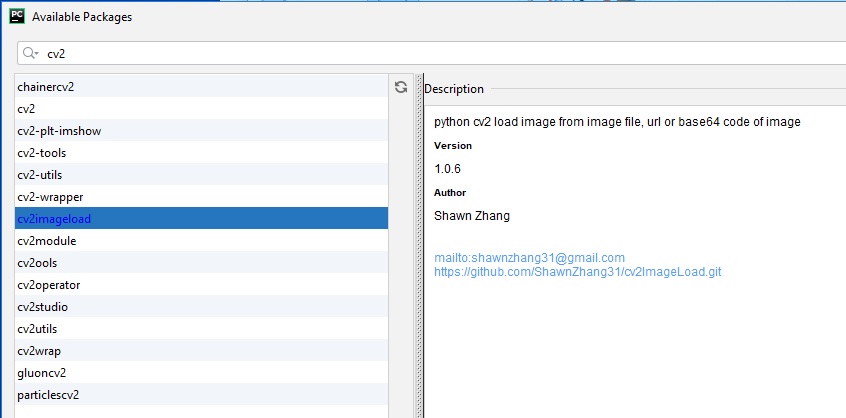The height and width of the screenshot is (418, 846).
Task: Select the cv2 package entry
Action: point(27,109)
